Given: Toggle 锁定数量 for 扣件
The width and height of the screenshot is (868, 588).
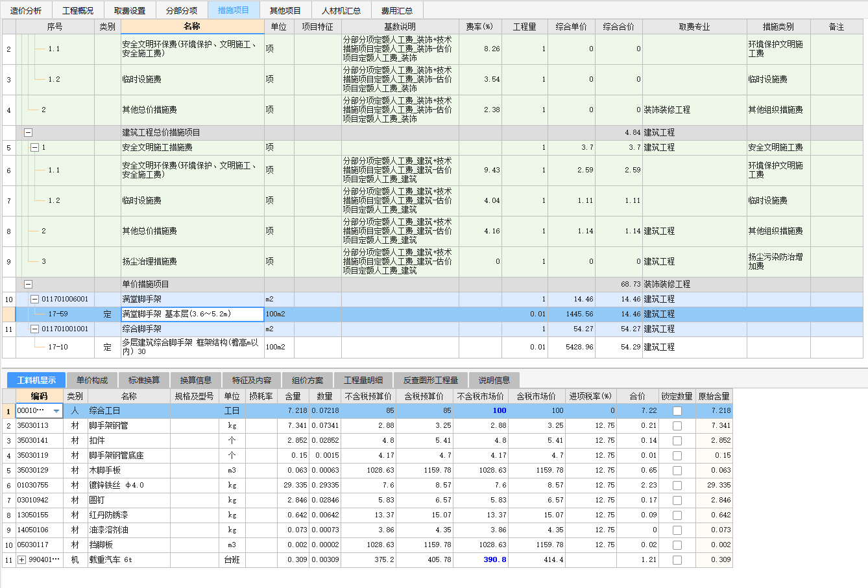Looking at the screenshot, I should 677,441.
